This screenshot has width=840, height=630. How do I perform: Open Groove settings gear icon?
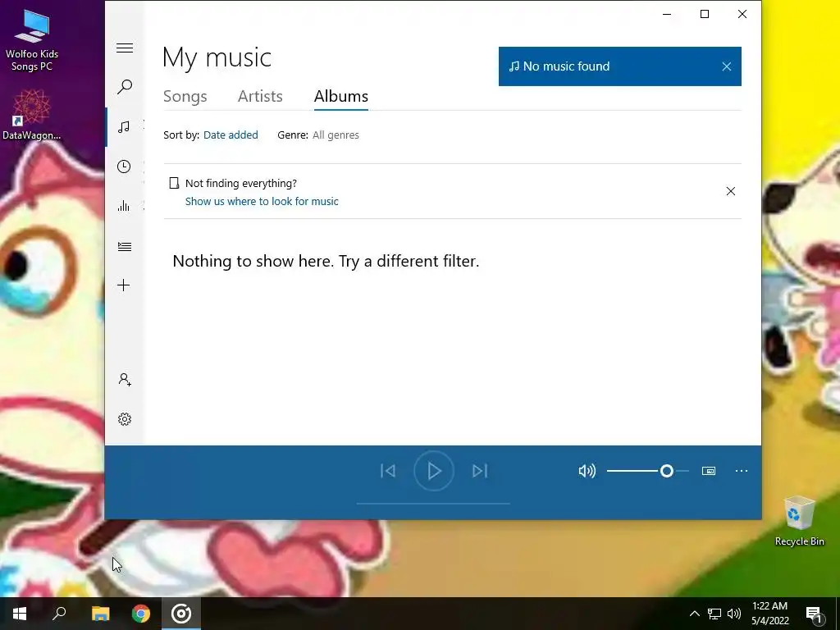(x=125, y=419)
